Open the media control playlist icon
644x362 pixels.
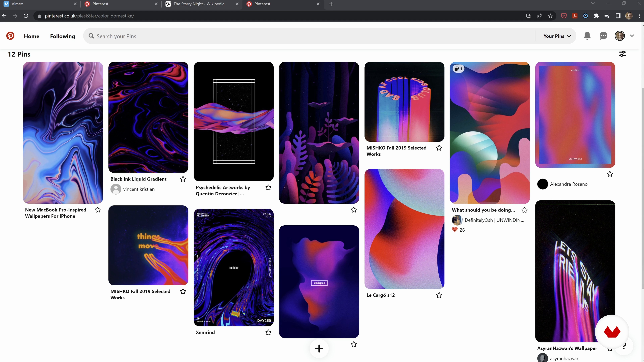(607, 16)
